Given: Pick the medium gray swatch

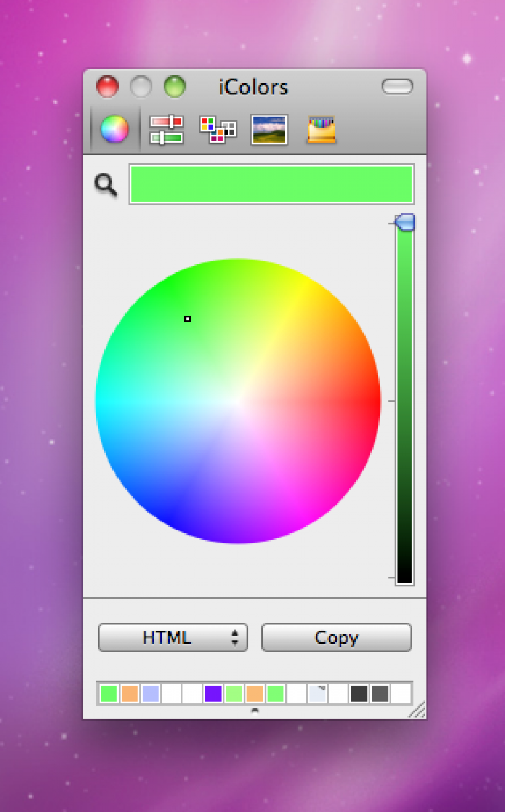Looking at the screenshot, I should (x=380, y=693).
